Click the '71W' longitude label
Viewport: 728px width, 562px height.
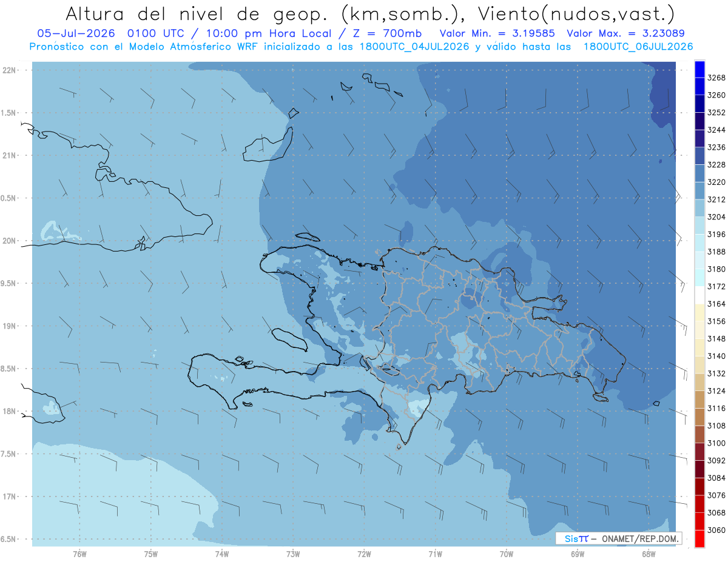[x=435, y=554]
